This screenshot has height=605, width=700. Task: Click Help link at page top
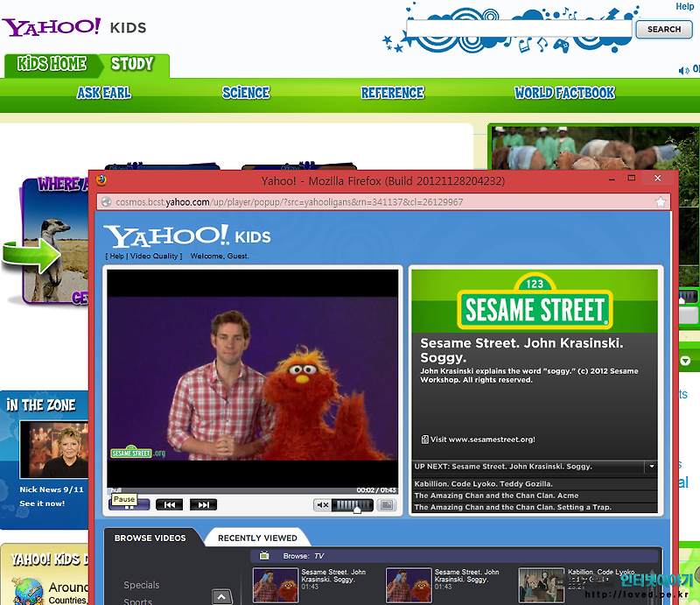tap(685, 6)
